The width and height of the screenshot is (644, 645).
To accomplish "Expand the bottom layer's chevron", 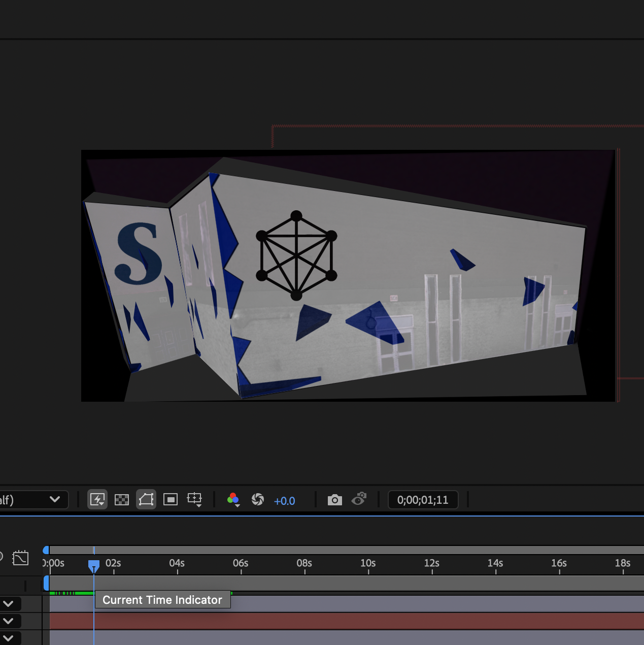I will (x=8, y=638).
